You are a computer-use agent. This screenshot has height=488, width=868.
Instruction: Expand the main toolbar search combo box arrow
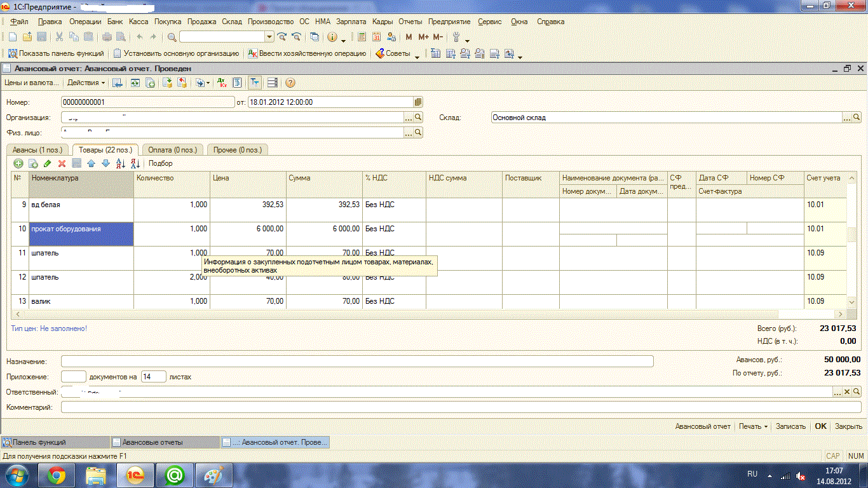tap(269, 37)
